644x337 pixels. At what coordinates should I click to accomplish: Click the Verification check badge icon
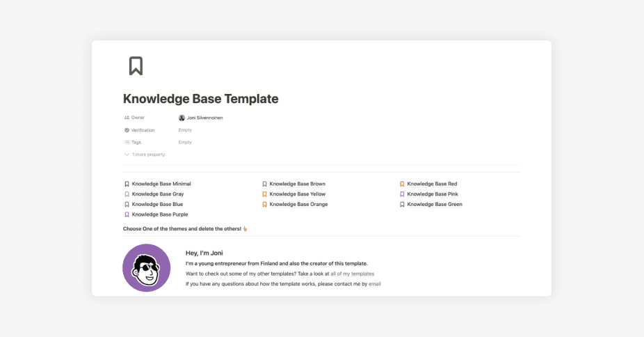tap(127, 130)
